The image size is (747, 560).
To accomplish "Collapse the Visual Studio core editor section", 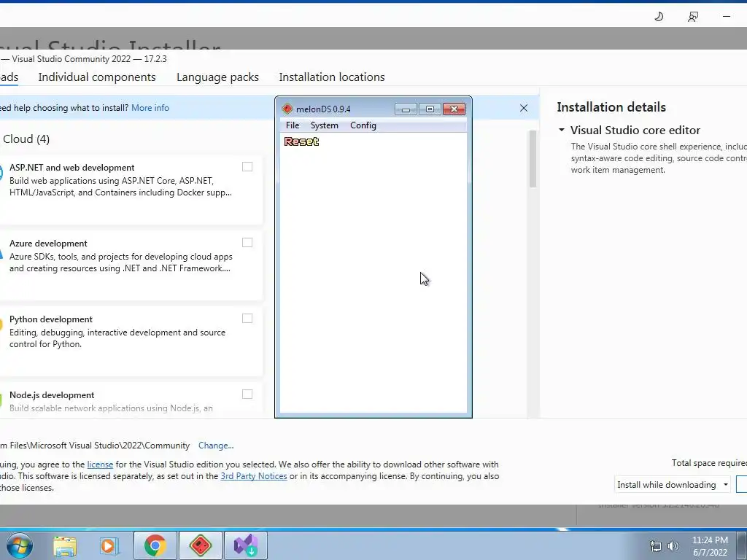I will coord(562,130).
